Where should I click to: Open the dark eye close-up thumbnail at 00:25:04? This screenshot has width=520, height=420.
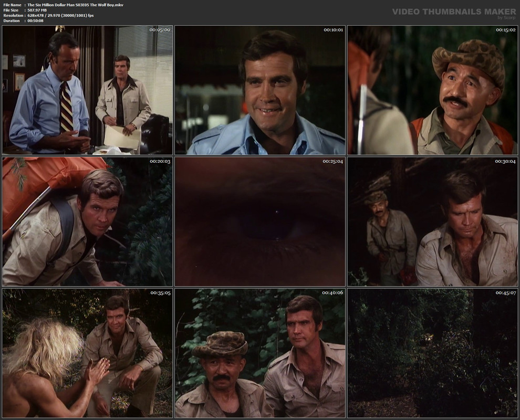click(x=260, y=222)
